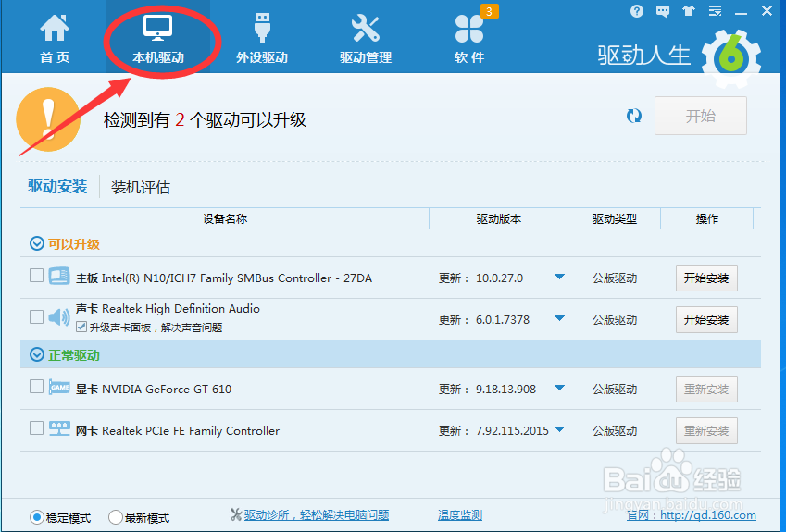Click 开始安装 for Realtek Audio

click(706, 319)
